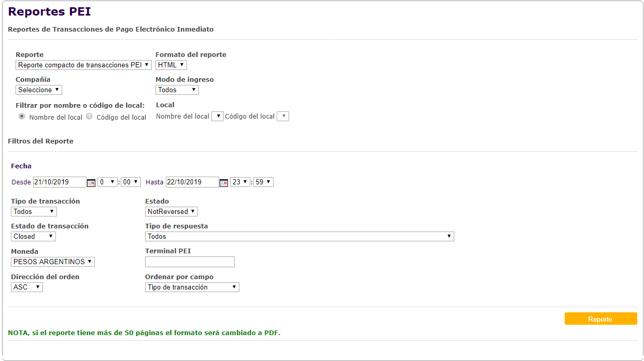Open the Compañía dropdown
644x361 pixels.
click(x=39, y=90)
